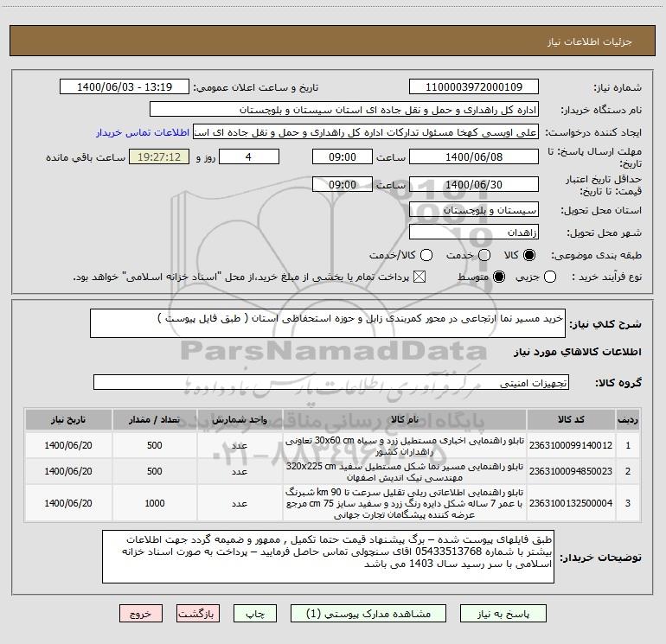This screenshot has height=644, width=666.
Task: Click the price validity date 1400/06/30
Action: coord(474,184)
